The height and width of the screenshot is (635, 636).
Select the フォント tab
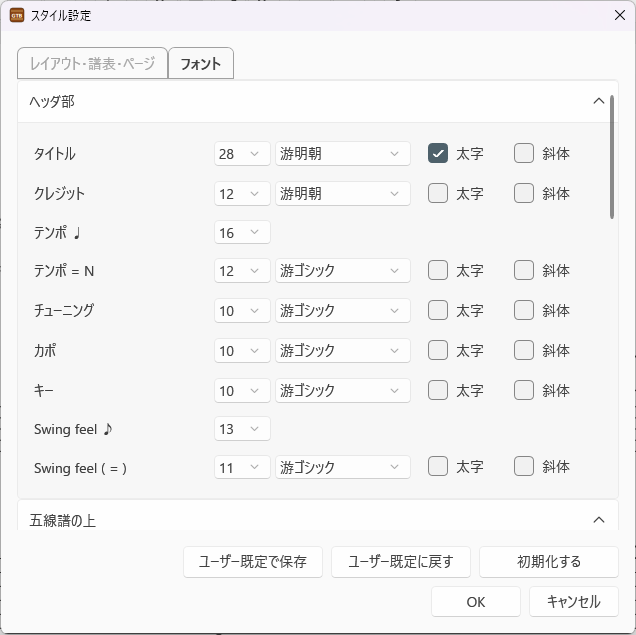click(x=201, y=63)
